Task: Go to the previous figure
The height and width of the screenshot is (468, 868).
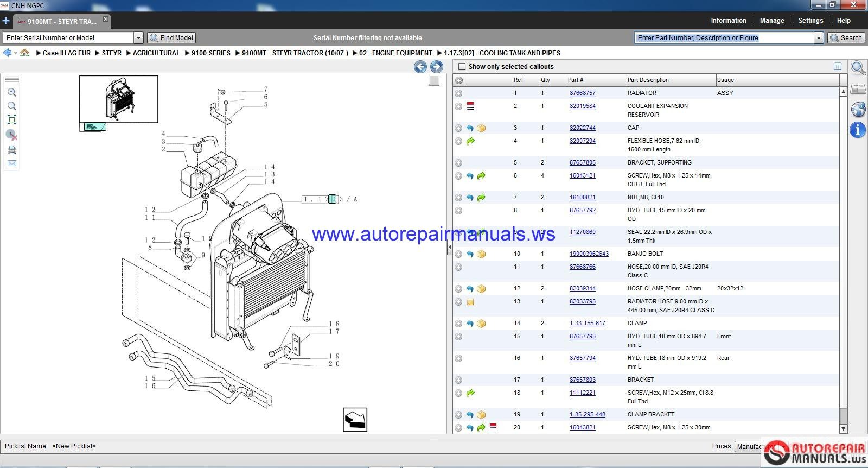Action: [x=420, y=67]
